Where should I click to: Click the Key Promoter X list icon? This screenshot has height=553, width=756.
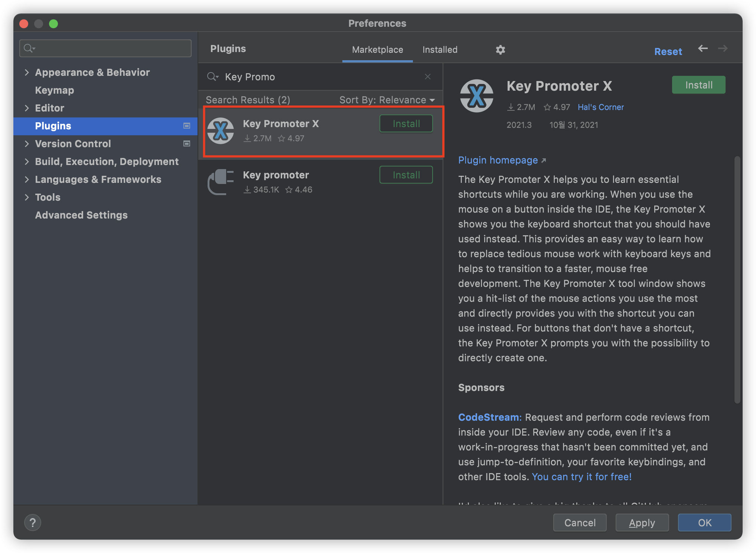tap(221, 131)
